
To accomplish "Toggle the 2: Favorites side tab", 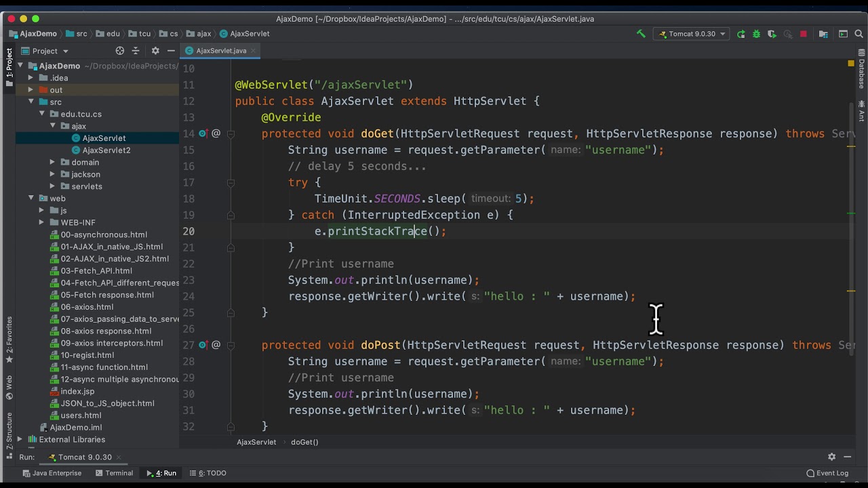I will 9,339.
